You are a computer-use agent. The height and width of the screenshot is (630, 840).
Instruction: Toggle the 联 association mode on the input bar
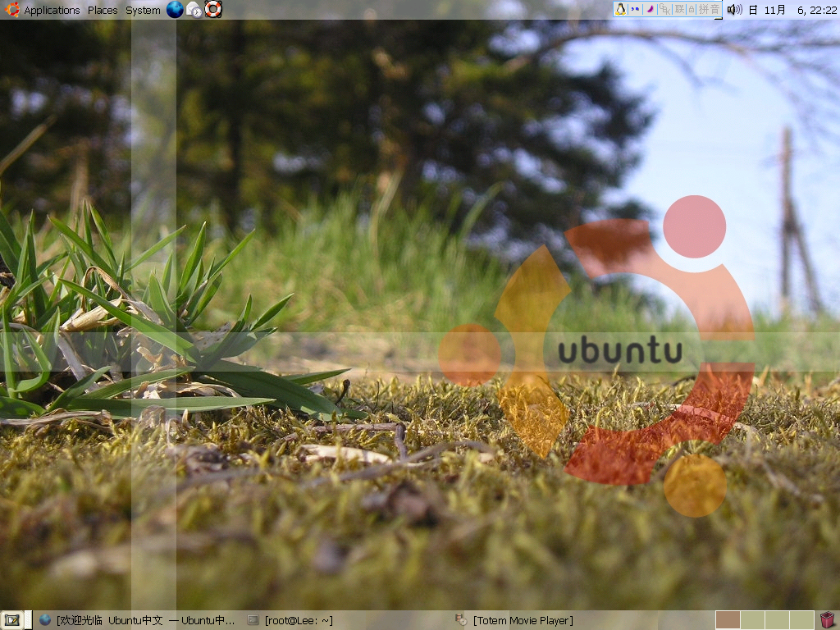pos(679,9)
